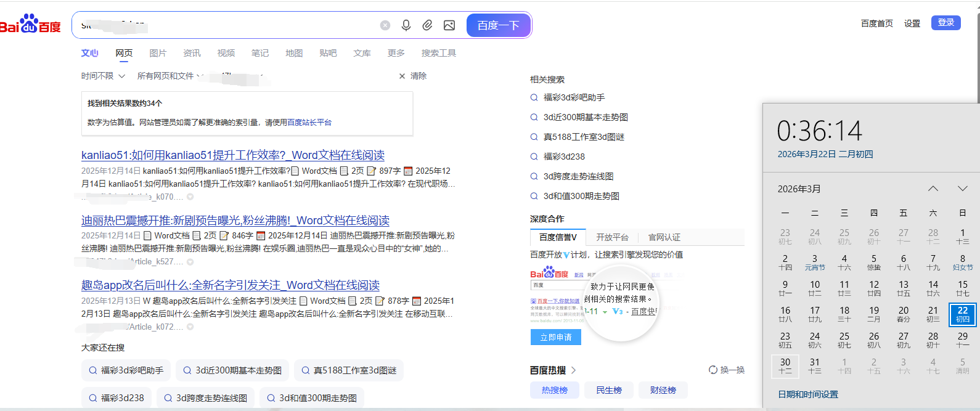Click the 登录 button

(x=946, y=23)
